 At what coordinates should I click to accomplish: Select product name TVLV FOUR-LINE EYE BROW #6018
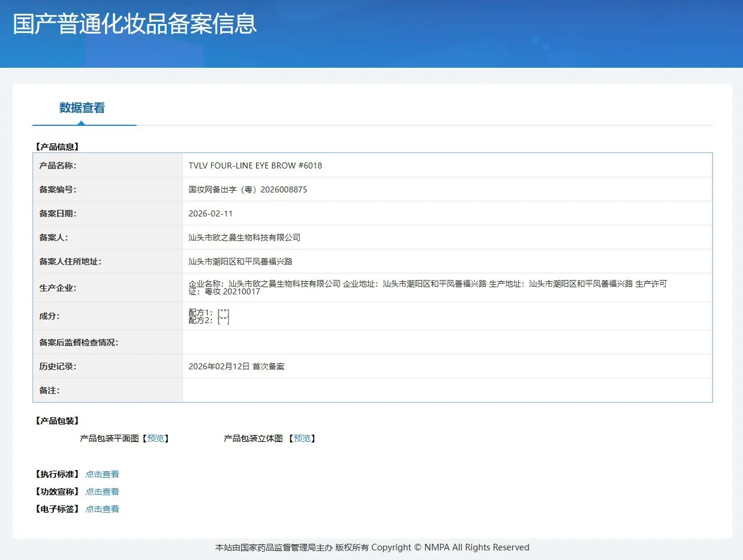[x=255, y=165]
